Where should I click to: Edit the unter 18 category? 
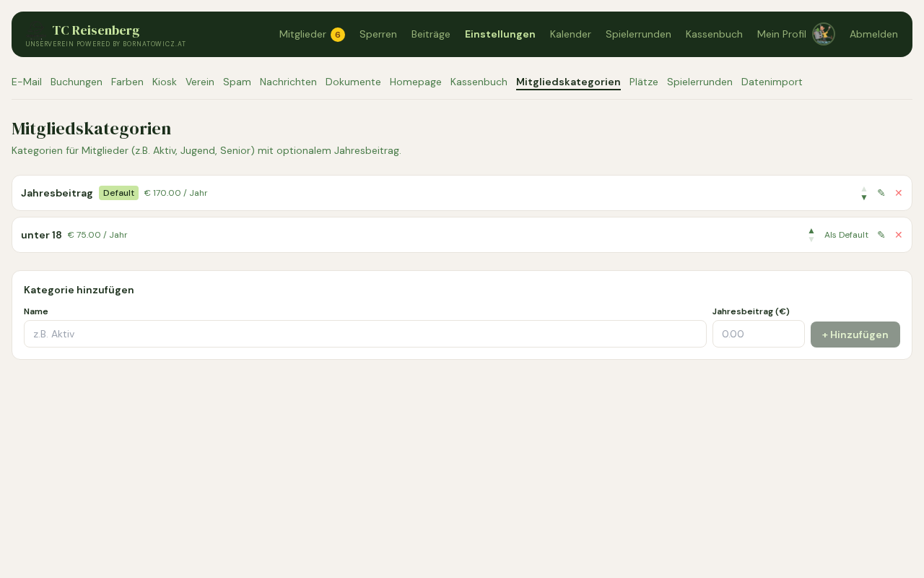881,235
